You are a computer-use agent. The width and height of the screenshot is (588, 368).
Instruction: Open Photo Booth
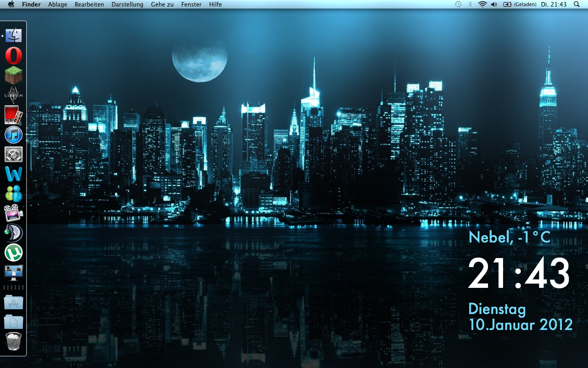pos(13,115)
